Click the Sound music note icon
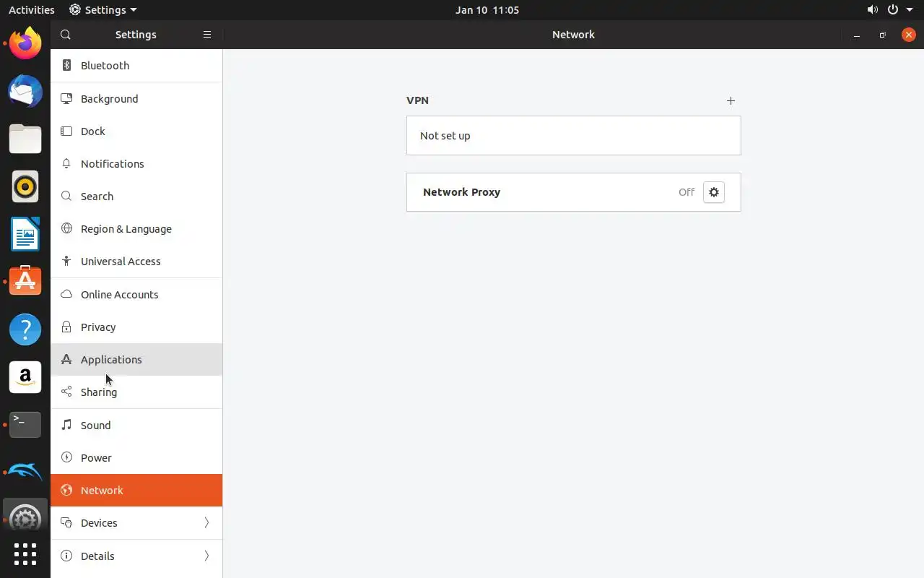This screenshot has width=924, height=578. (66, 425)
